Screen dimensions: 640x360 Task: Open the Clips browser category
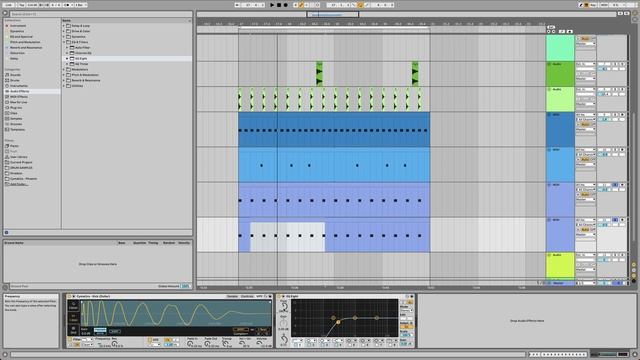pyautogui.click(x=14, y=113)
